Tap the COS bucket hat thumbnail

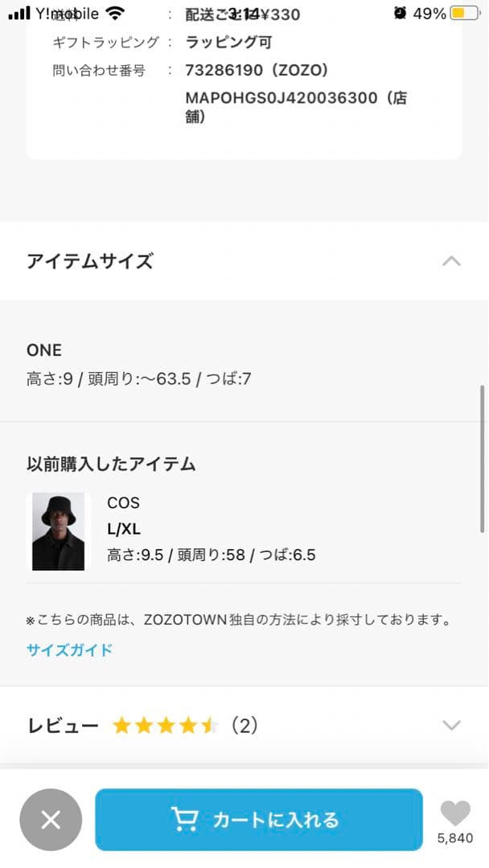pyautogui.click(x=58, y=531)
